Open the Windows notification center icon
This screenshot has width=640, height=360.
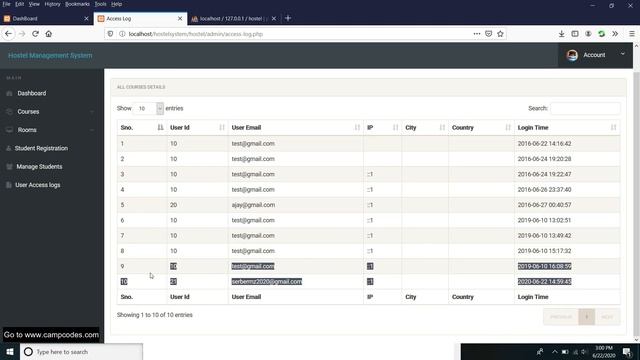pyautogui.click(x=627, y=352)
